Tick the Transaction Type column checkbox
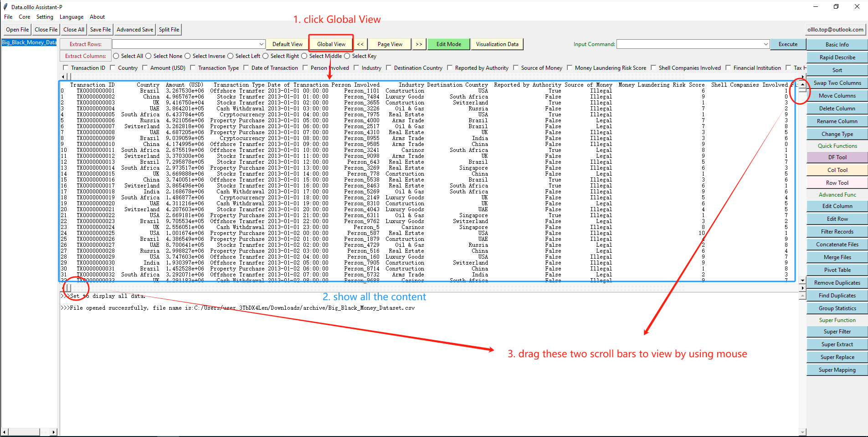The image size is (868, 437). point(193,68)
